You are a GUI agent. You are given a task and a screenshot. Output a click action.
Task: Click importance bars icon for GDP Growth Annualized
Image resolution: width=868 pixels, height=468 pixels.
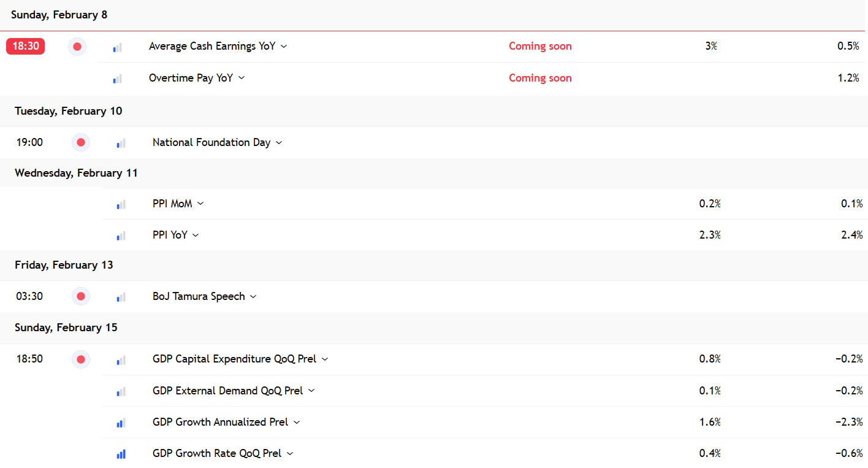coord(121,423)
